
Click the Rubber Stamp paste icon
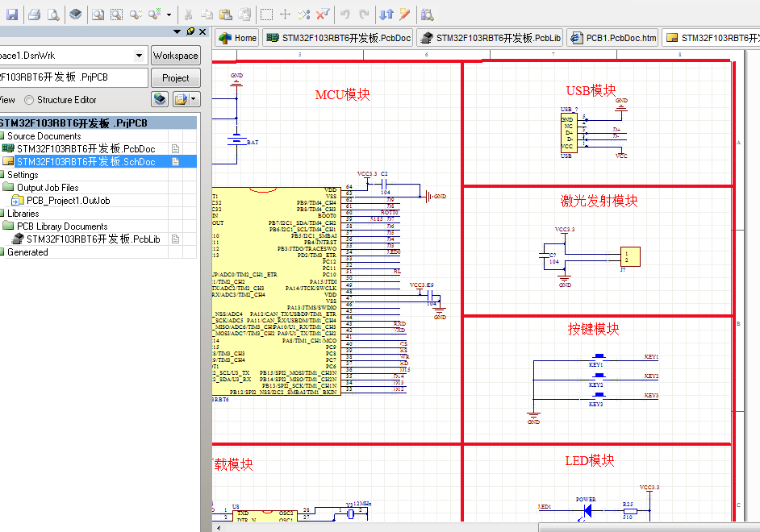click(245, 15)
